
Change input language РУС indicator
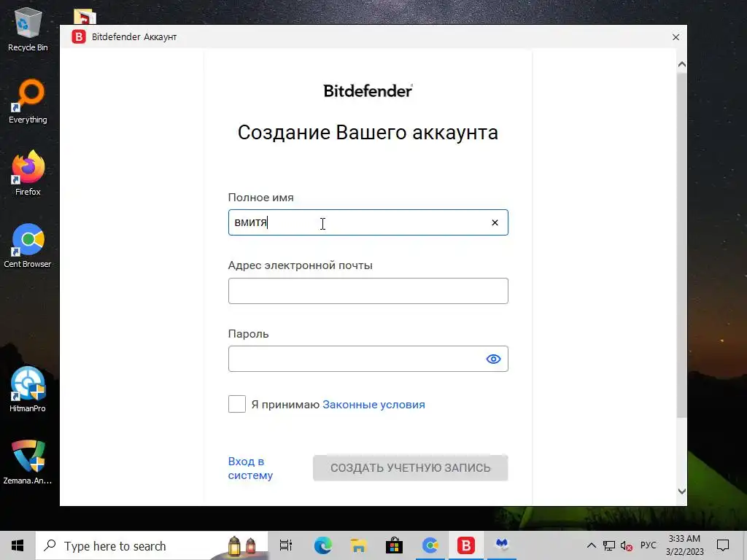648,545
